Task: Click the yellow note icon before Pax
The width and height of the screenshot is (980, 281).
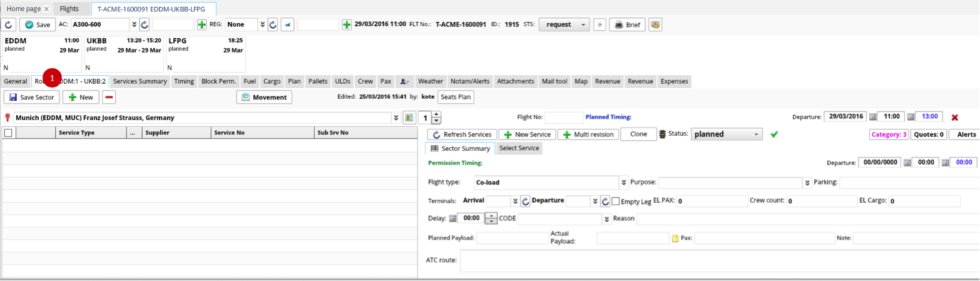Action: click(x=675, y=238)
